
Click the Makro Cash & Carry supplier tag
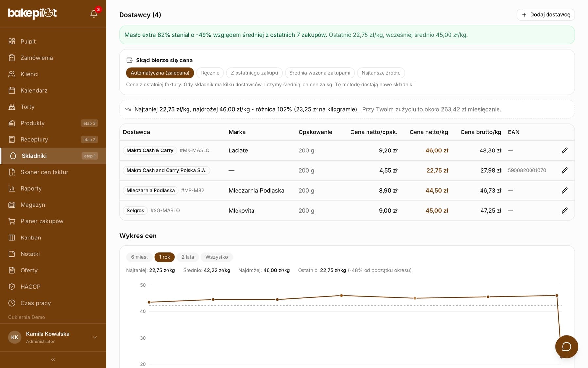click(x=150, y=150)
